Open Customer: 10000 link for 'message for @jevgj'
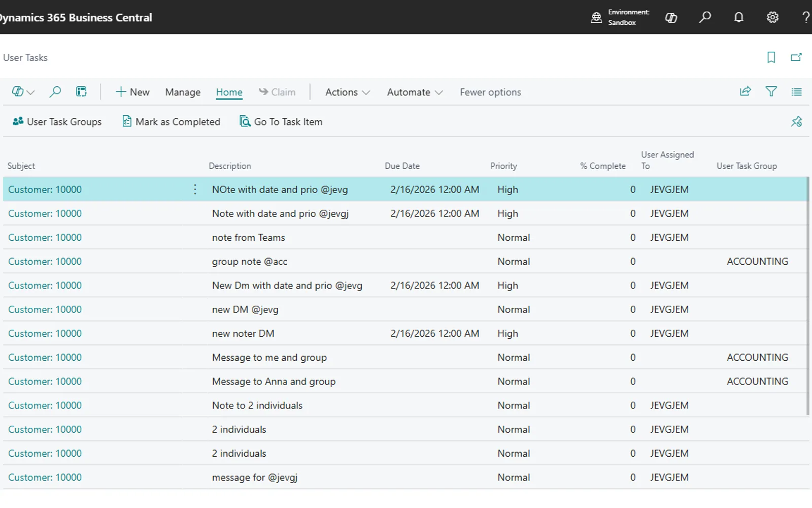The height and width of the screenshot is (508, 812). click(45, 477)
